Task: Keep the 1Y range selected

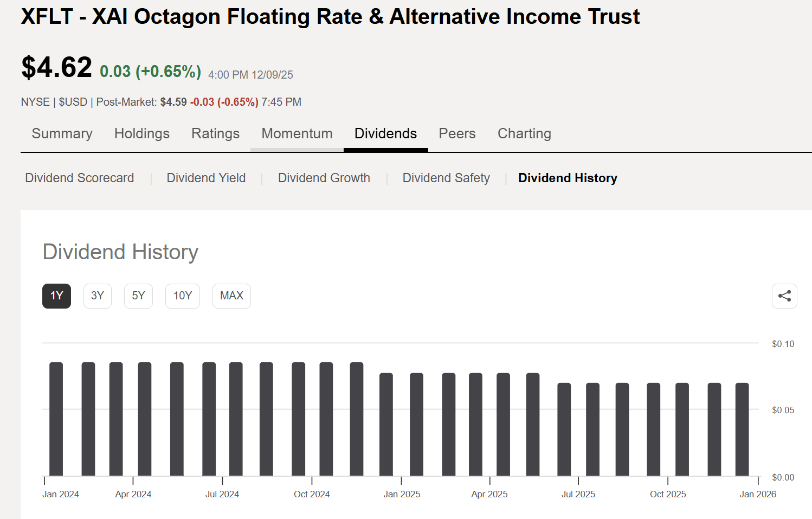Action: click(x=56, y=296)
